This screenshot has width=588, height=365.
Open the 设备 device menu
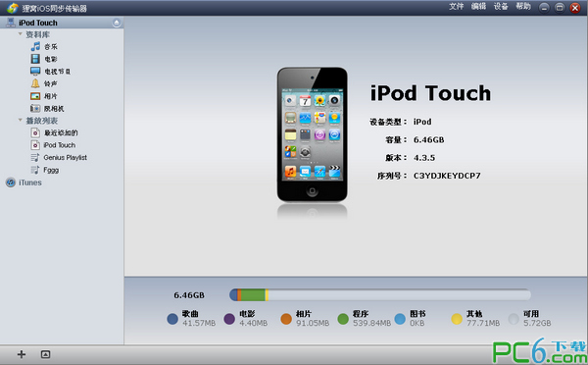click(501, 7)
